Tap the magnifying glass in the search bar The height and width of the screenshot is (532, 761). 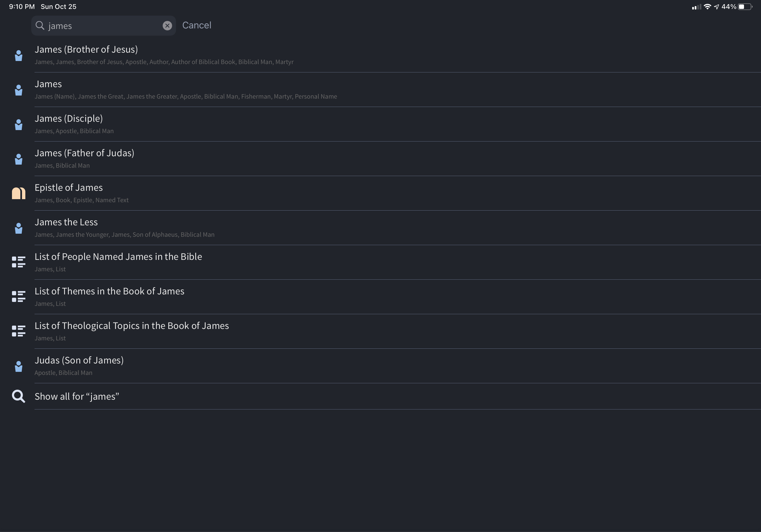(40, 26)
